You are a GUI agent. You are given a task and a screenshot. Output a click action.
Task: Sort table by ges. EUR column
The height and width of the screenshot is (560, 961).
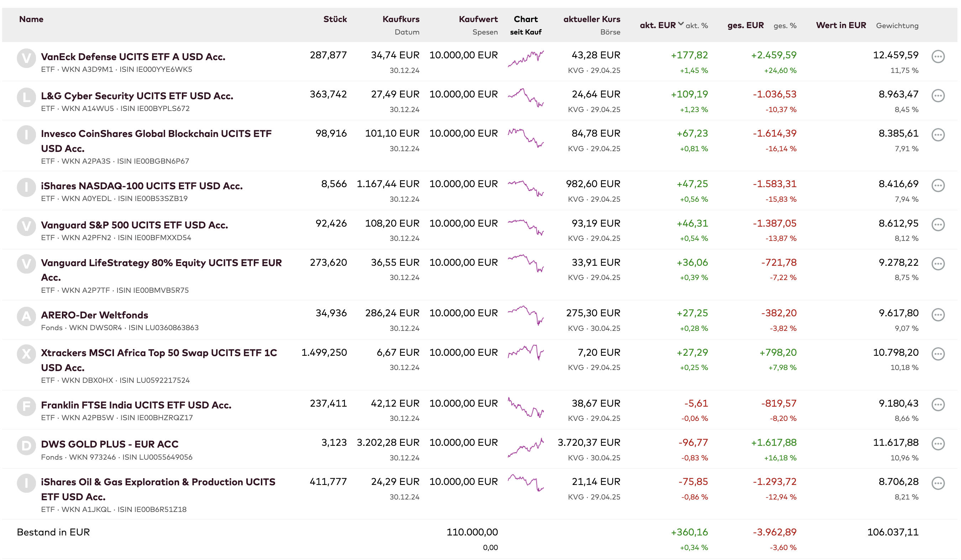click(745, 26)
